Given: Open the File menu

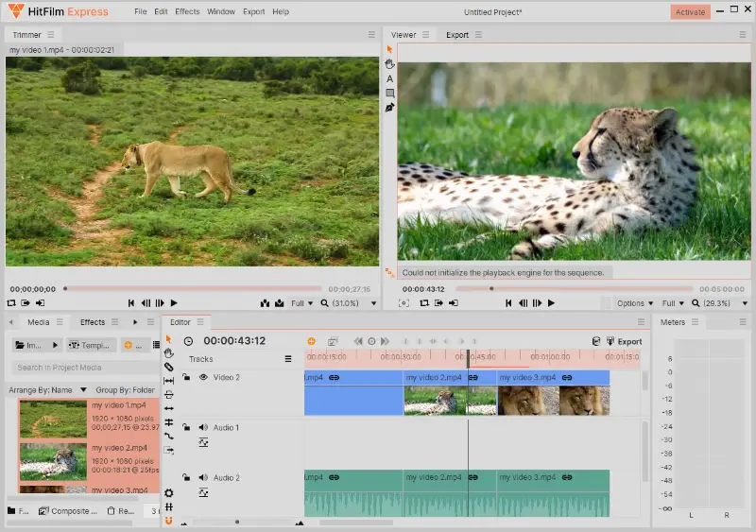Looking at the screenshot, I should pyautogui.click(x=140, y=11).
